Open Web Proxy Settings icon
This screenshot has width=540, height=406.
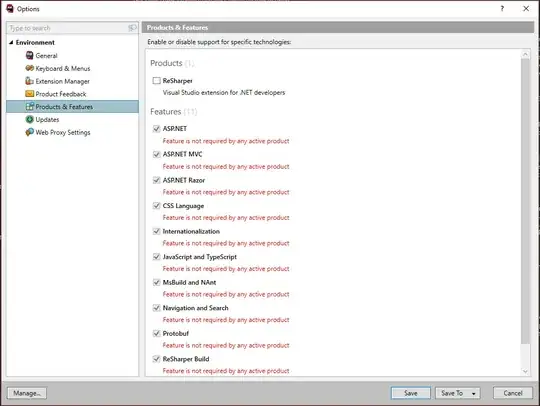30,132
